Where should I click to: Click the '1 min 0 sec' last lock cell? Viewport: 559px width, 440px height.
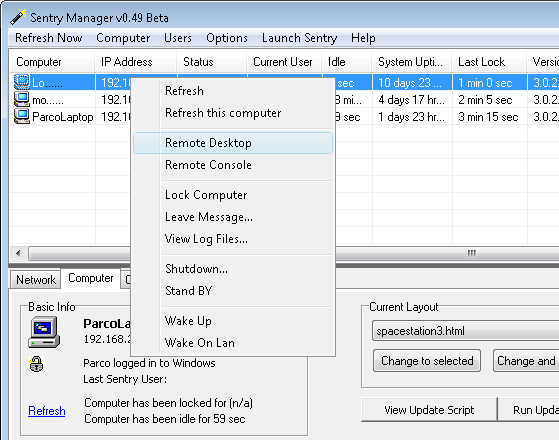(x=490, y=83)
